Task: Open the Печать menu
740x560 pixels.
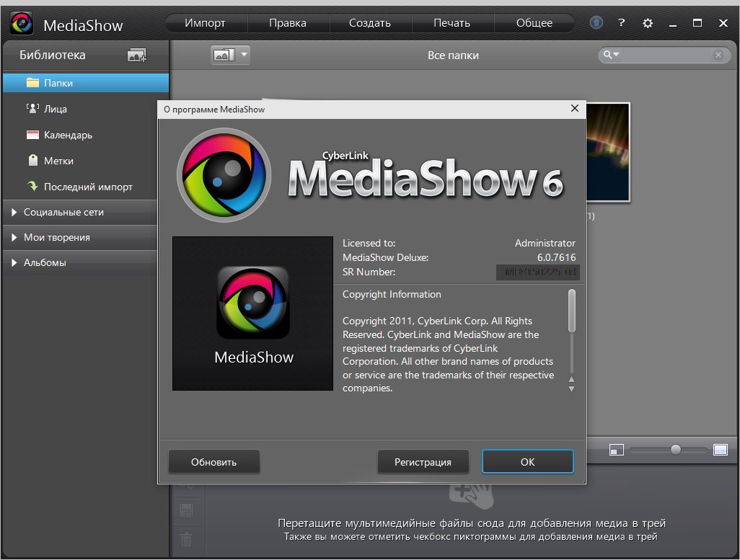Action: [x=452, y=22]
